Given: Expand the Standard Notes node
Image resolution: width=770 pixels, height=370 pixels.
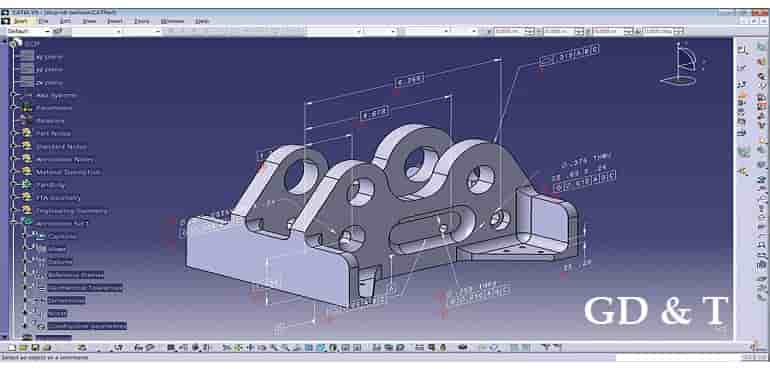Looking at the screenshot, I should 14,146.
